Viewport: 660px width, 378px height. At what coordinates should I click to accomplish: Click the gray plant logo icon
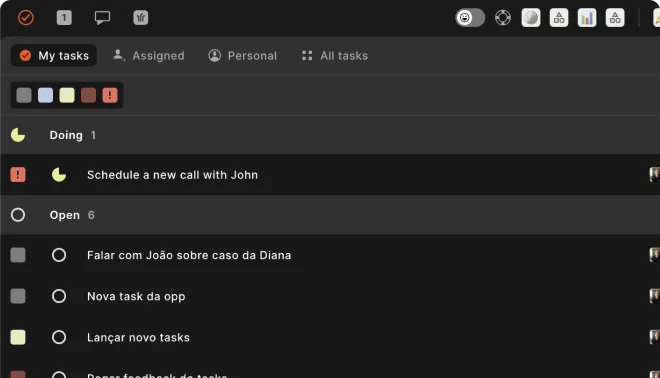pos(141,18)
